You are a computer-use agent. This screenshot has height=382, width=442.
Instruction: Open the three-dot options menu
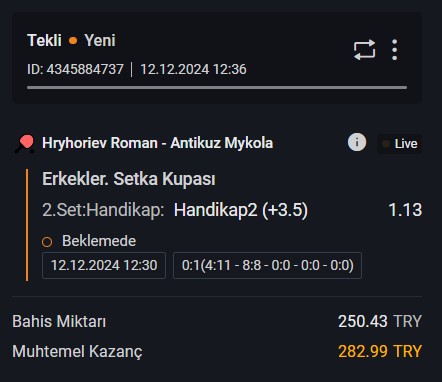(395, 50)
